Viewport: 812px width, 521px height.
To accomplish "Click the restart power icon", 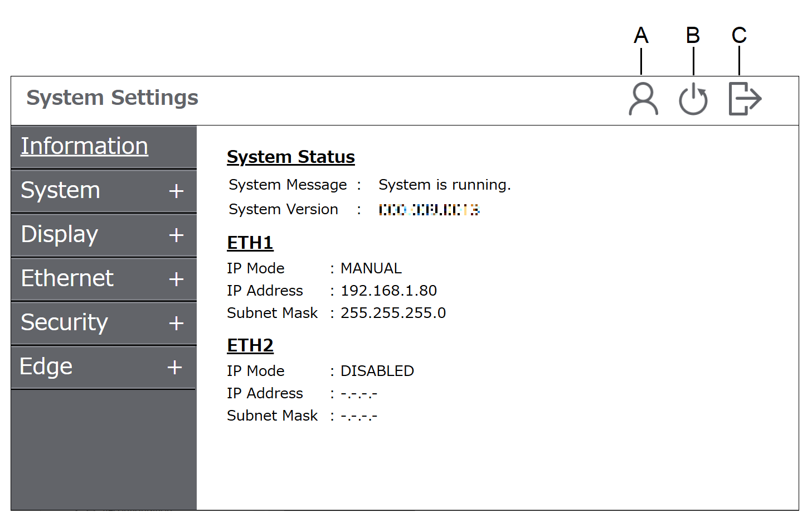I will 693,99.
